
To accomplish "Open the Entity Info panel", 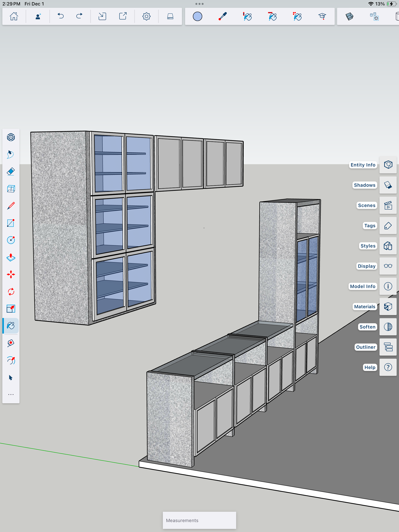I will 388,165.
